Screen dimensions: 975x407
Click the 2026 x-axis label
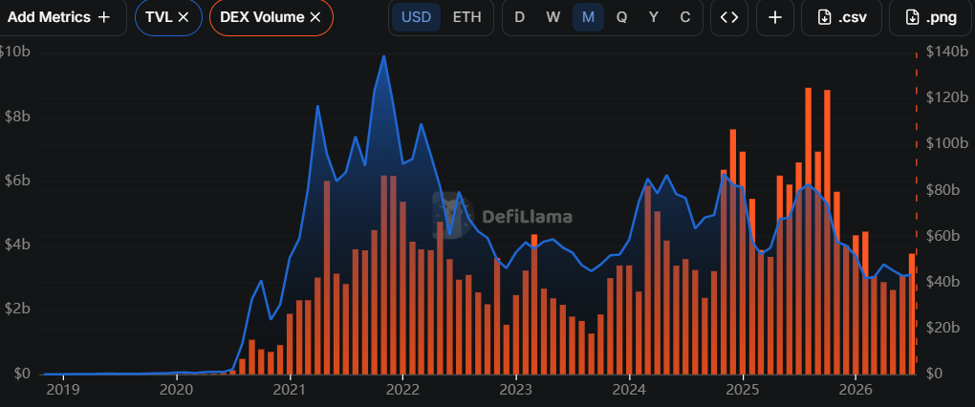coord(856,391)
